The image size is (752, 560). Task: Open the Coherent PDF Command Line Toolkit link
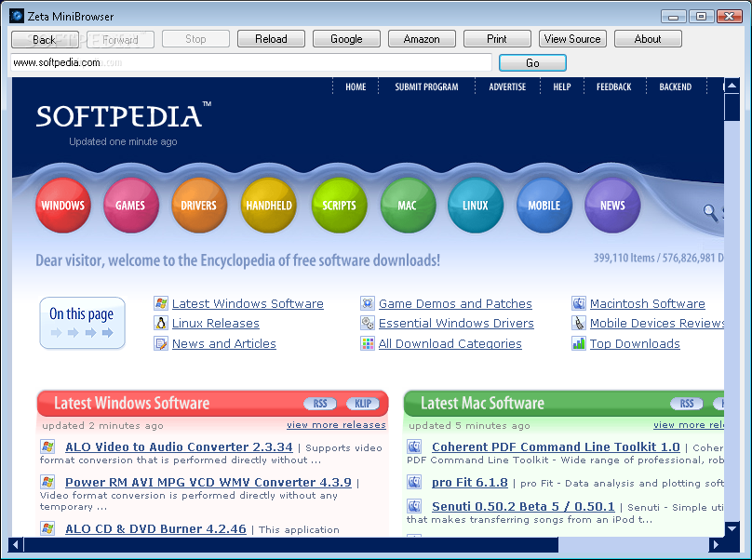pos(556,447)
